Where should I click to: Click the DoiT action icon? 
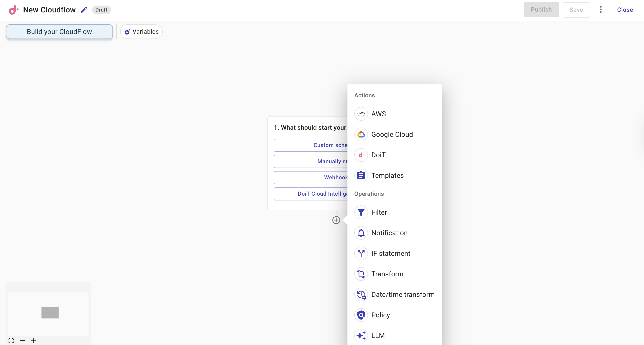(361, 155)
